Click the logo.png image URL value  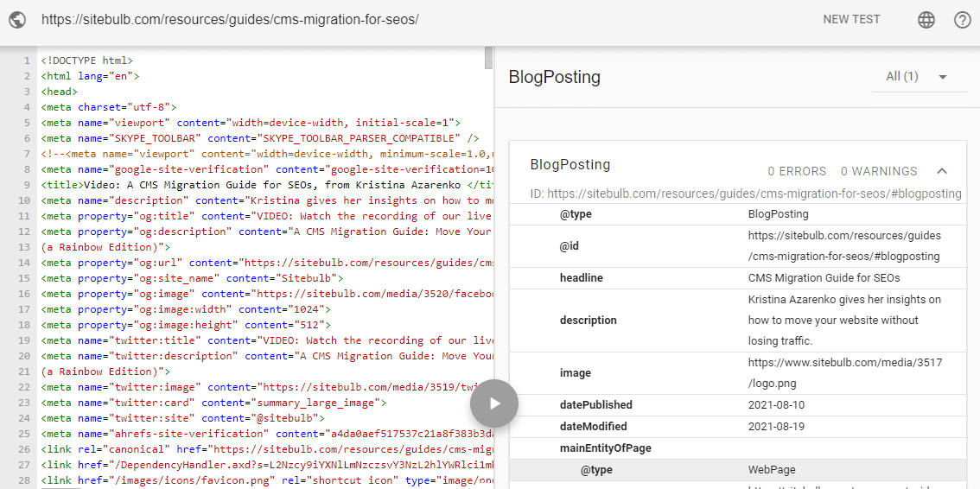point(845,373)
